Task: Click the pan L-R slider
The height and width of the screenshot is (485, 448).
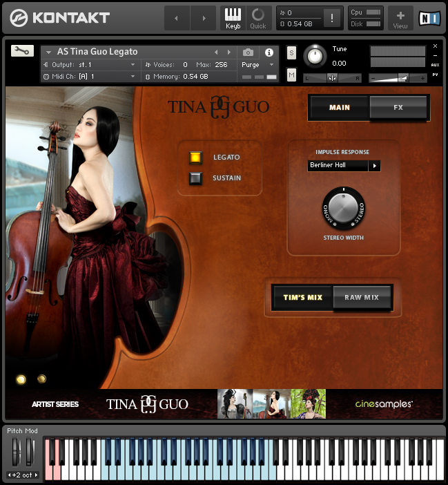Action: pyautogui.click(x=333, y=78)
